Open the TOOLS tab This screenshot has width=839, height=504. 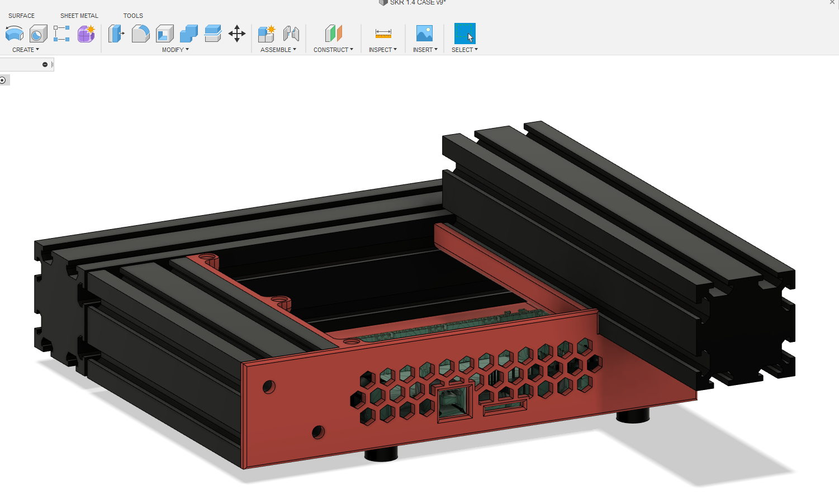133,16
